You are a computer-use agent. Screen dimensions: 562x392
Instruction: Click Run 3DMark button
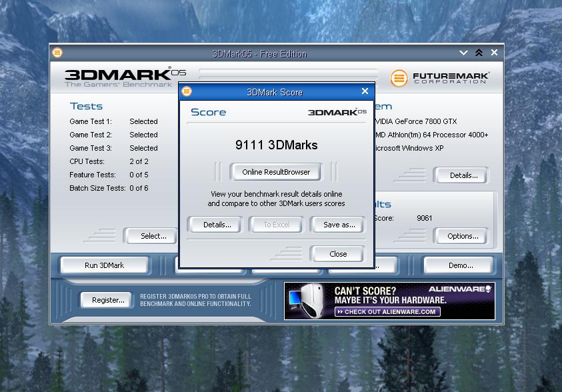(x=104, y=265)
